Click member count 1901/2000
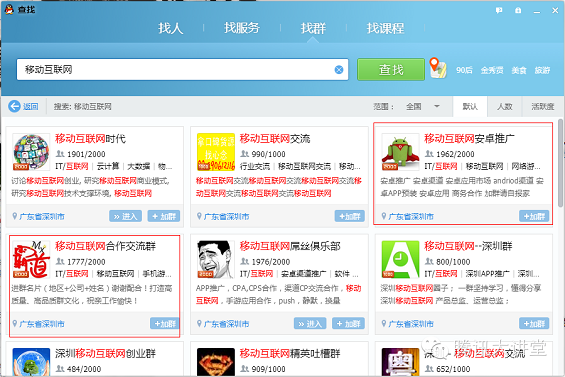The height and width of the screenshot is (377, 565). point(86,154)
